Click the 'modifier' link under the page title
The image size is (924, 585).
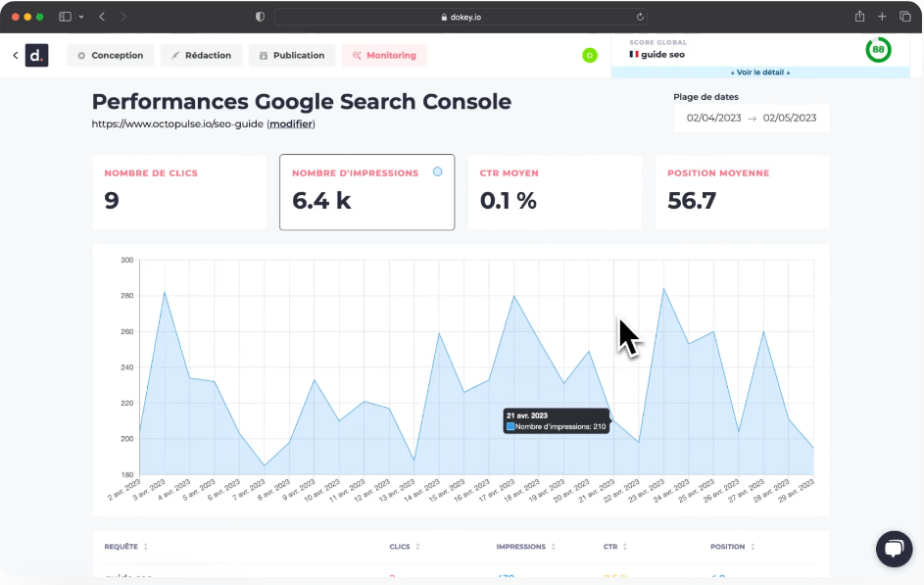tap(291, 123)
